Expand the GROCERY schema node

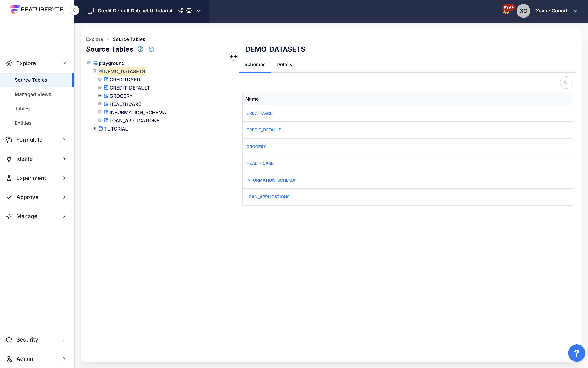pos(100,96)
